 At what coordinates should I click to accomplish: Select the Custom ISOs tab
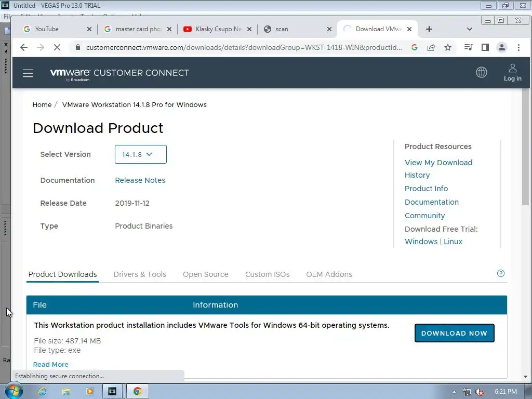[x=268, y=274]
